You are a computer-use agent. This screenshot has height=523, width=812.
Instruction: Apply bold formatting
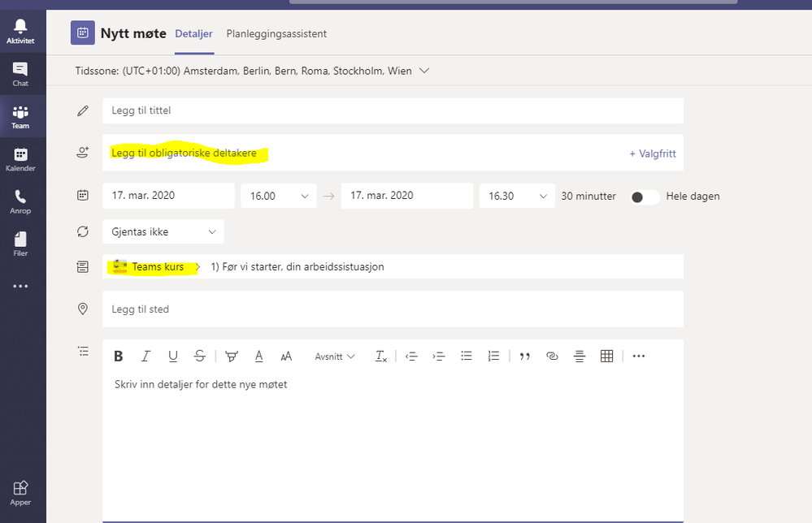pos(119,356)
